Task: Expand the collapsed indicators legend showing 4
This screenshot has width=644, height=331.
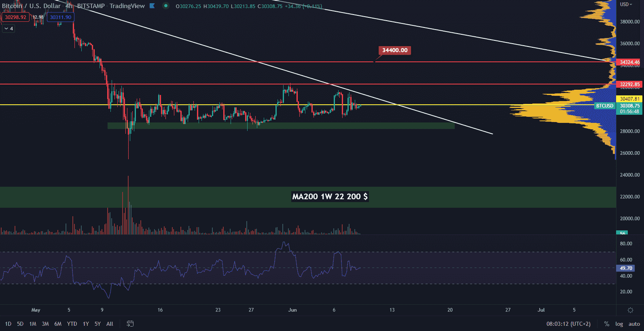Action: [x=8, y=29]
